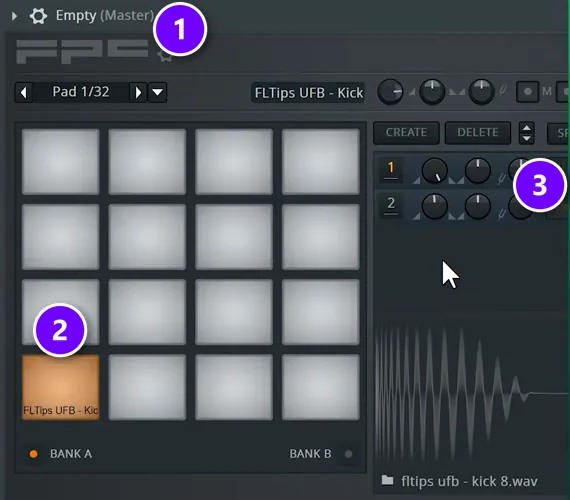Trigger the last pad in the second row
Screen dimensions: 570x500
coord(321,237)
